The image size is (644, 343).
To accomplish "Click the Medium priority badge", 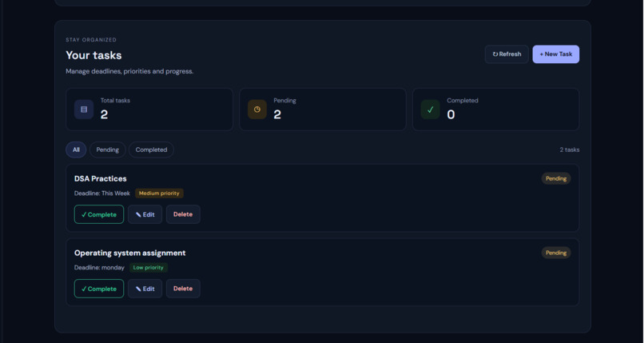I will (159, 193).
